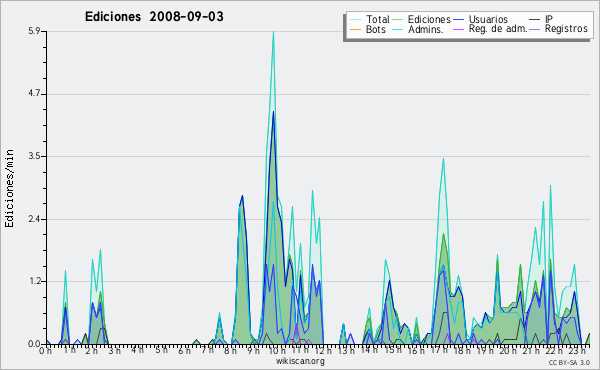Open the wikiscan.org text below the chart
The image size is (600, 370).
pos(300,361)
